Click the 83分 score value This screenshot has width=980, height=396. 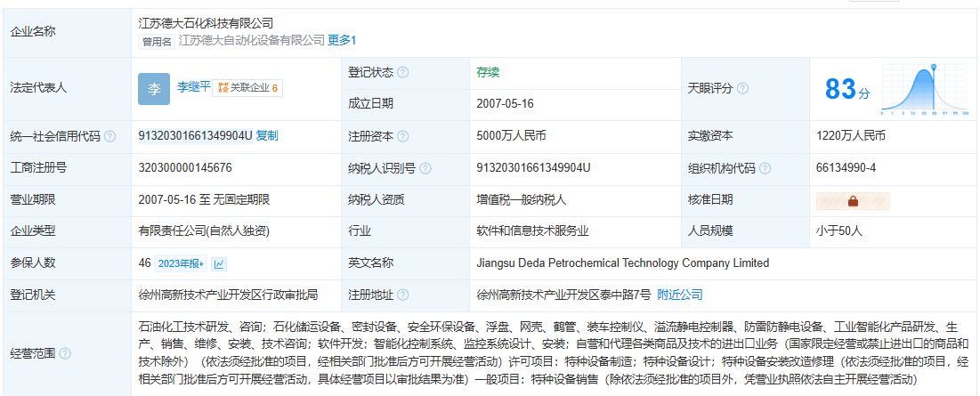pyautogui.click(x=847, y=89)
